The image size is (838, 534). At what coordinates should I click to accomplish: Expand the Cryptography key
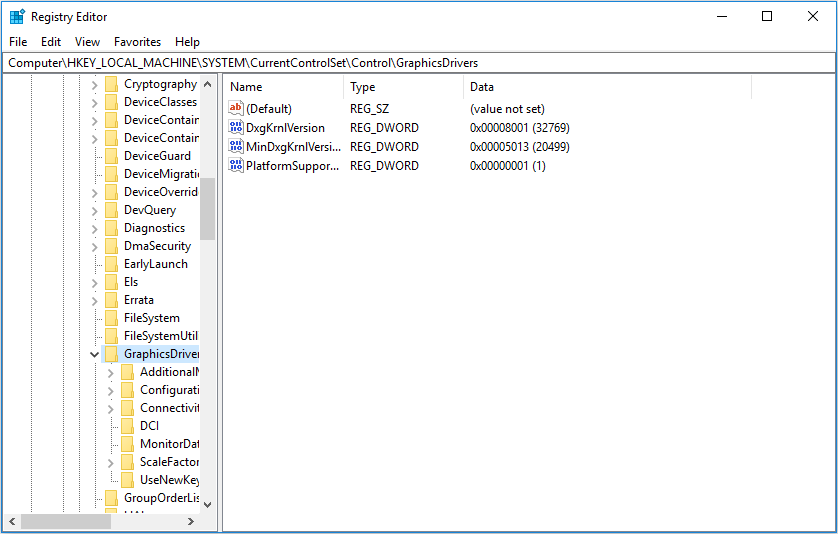(x=95, y=84)
